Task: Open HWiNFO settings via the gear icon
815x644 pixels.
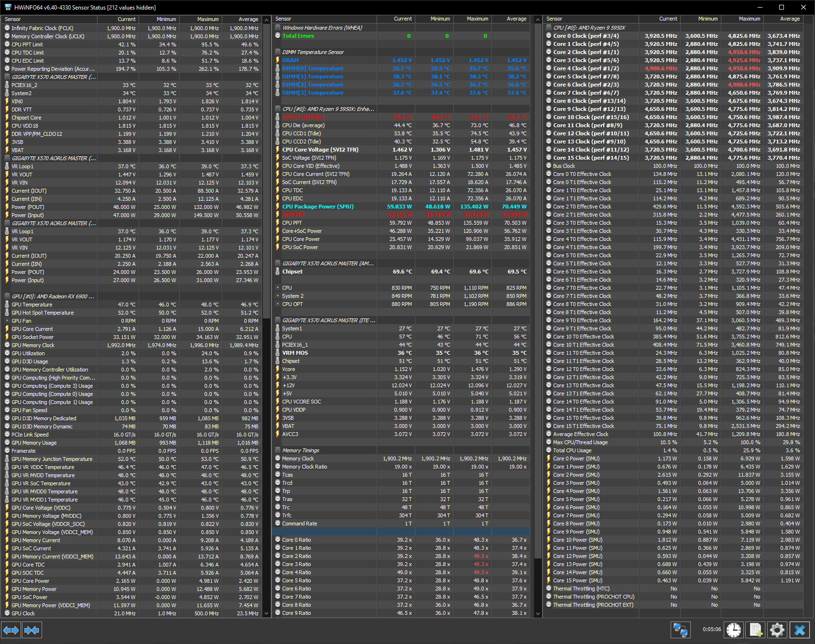Action: click(777, 630)
